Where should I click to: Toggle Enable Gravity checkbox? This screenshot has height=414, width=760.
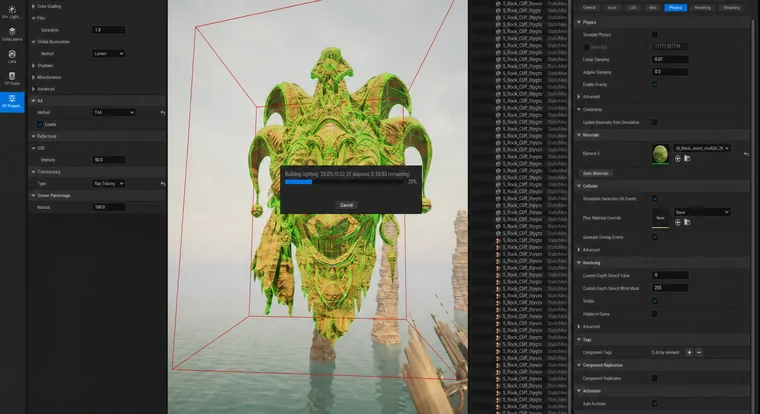[655, 84]
